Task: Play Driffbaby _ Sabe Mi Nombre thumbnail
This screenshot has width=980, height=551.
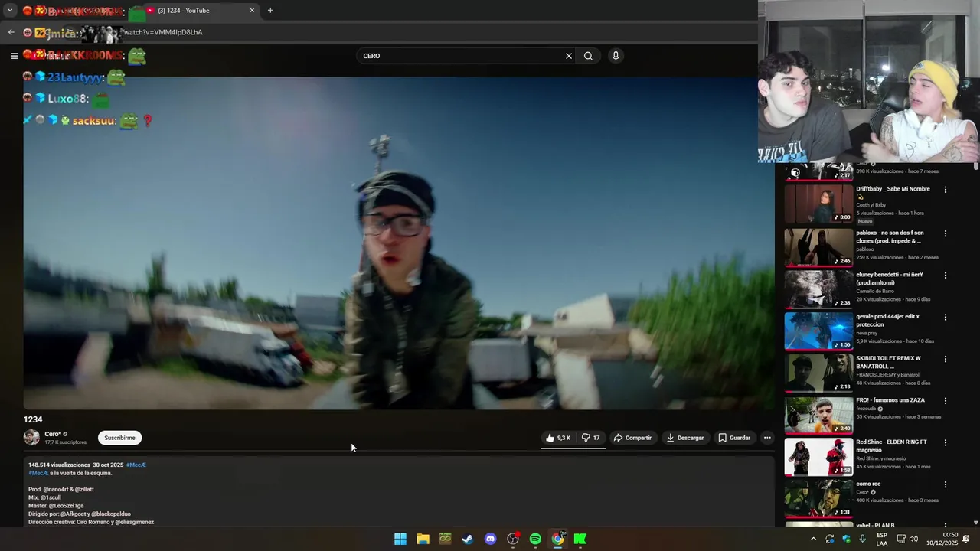Action: (818, 204)
